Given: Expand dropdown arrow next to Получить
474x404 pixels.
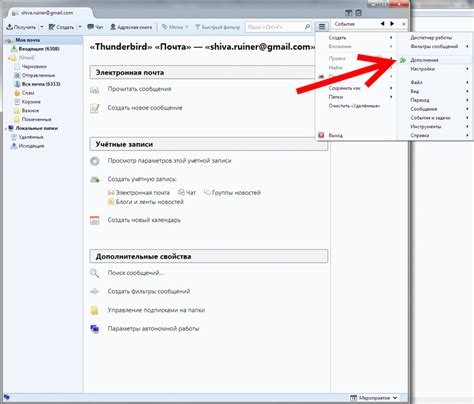Looking at the screenshot, I should point(42,27).
